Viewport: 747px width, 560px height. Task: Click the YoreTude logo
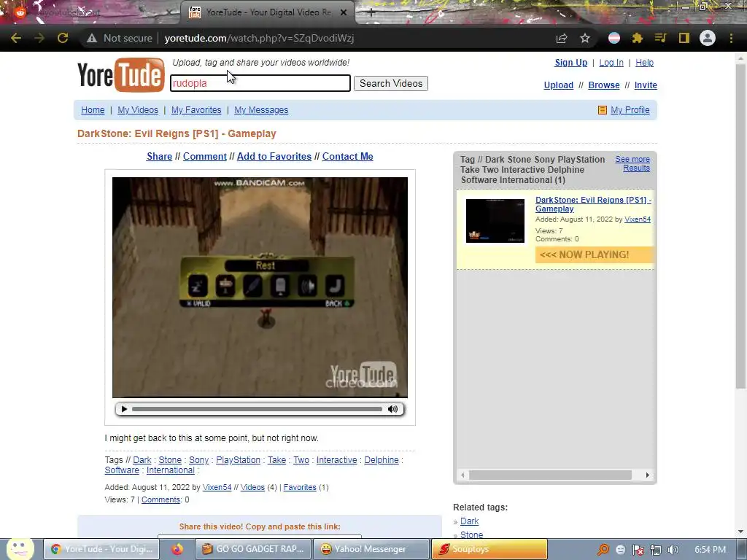[x=120, y=75]
